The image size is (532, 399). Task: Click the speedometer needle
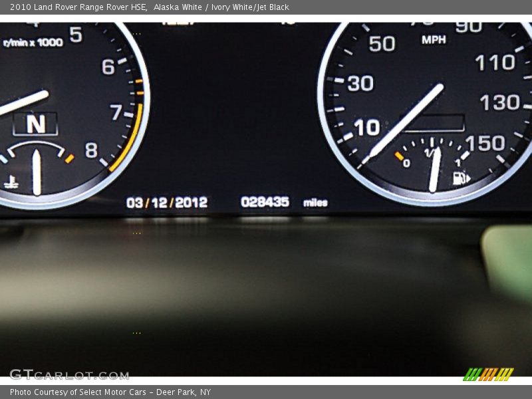coord(407,122)
